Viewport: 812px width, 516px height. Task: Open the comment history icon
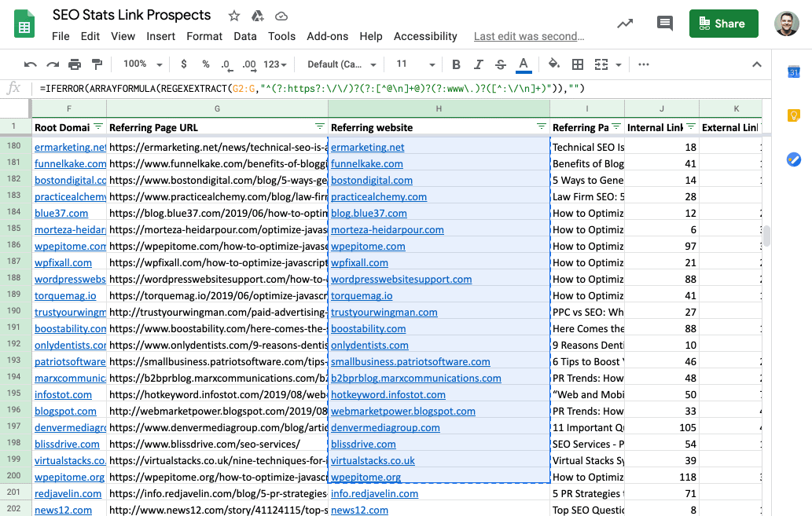click(665, 24)
